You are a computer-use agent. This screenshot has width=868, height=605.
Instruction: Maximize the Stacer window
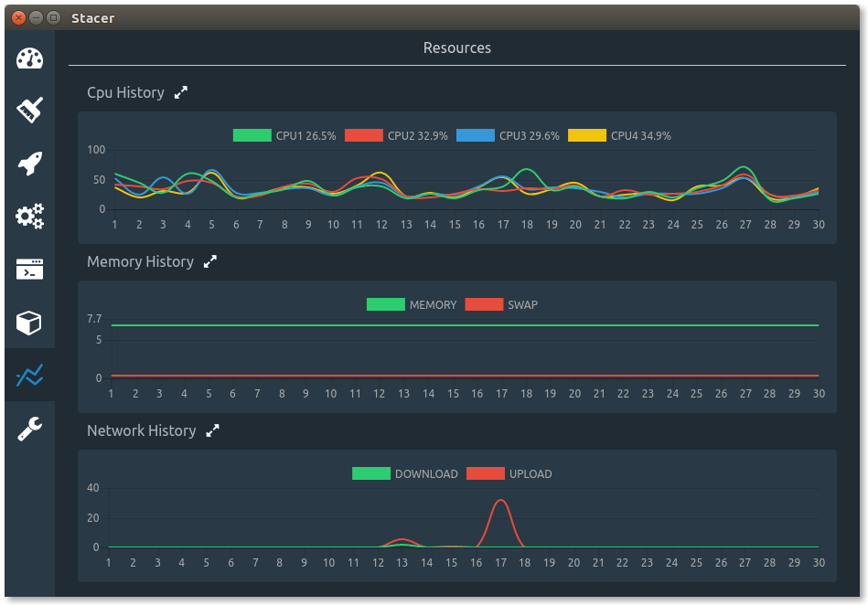coord(53,17)
